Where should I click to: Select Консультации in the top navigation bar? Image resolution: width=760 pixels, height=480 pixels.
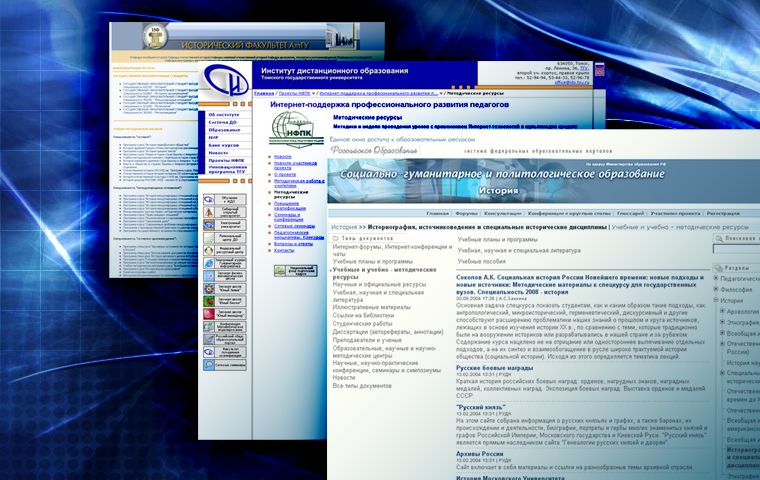[505, 213]
